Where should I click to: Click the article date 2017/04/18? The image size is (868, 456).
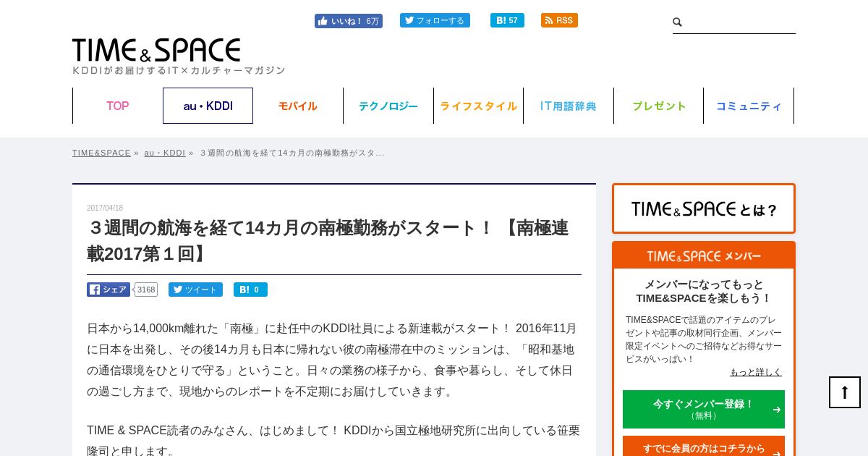point(105,208)
